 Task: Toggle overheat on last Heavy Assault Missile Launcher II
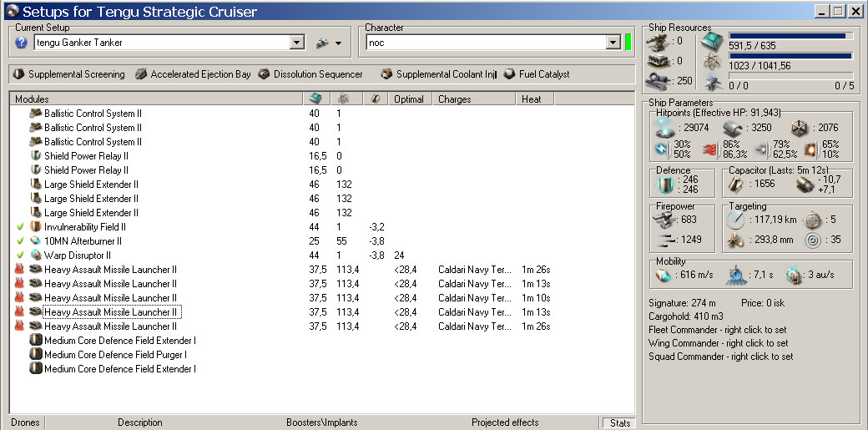20,326
